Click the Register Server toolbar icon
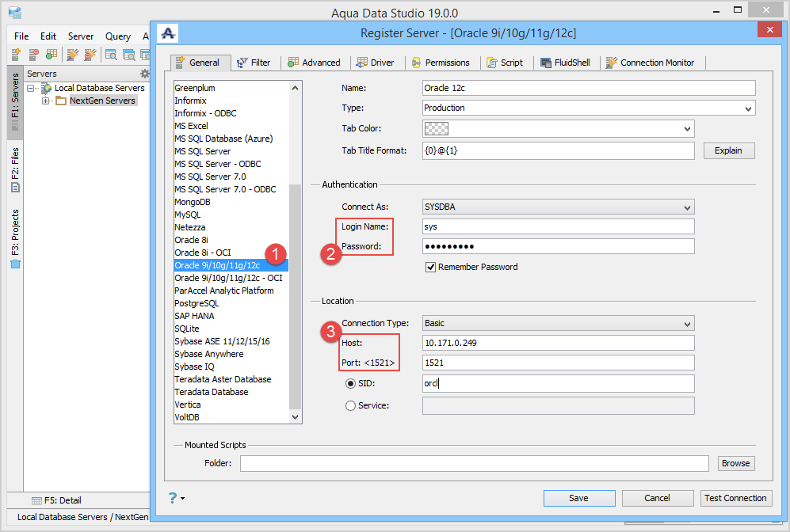The image size is (790, 532). (15, 55)
